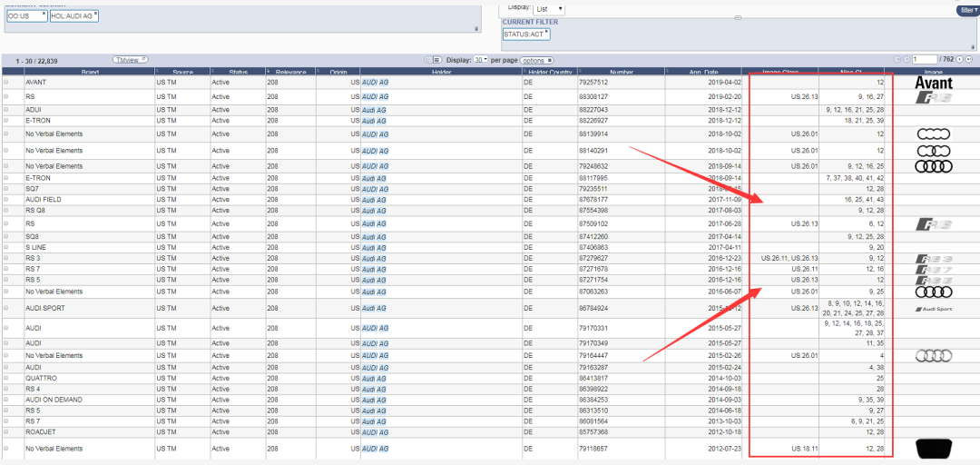Click the Holder column header
The height and width of the screenshot is (465, 980).
441,72
